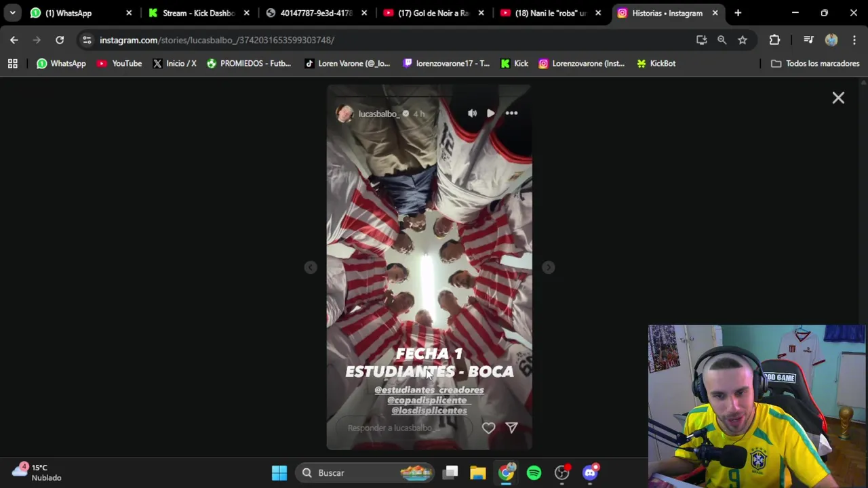
Task: Open the WhatsApp bookmark
Action: 61,63
